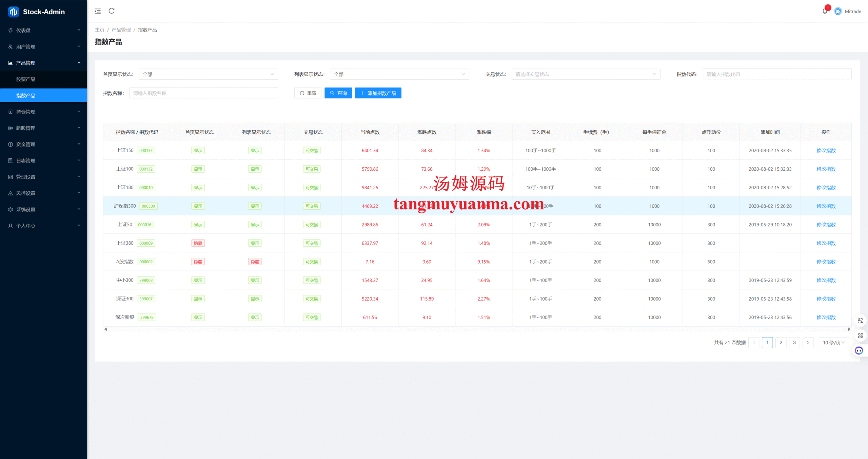The height and width of the screenshot is (459, 868).
Task: Click 显示 homepage status tag for 上证150
Action: click(198, 151)
